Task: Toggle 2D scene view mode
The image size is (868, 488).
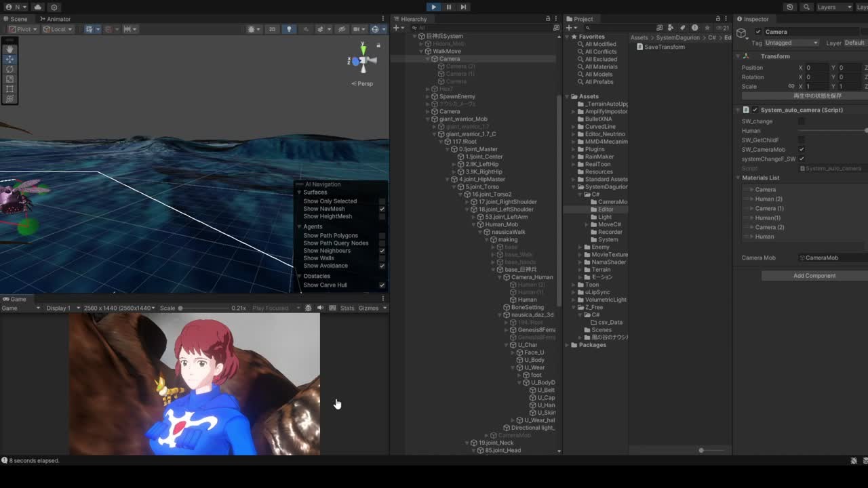Action: pyautogui.click(x=272, y=29)
